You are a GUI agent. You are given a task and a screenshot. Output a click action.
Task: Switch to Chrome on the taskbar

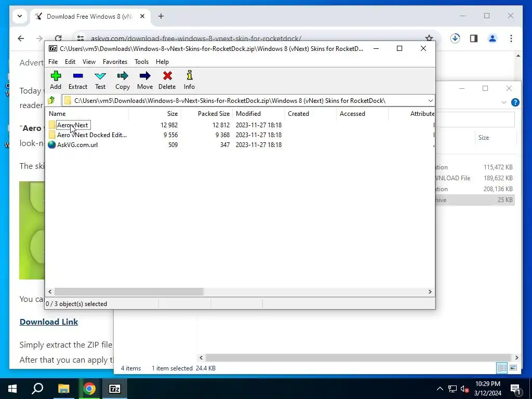[89, 389]
